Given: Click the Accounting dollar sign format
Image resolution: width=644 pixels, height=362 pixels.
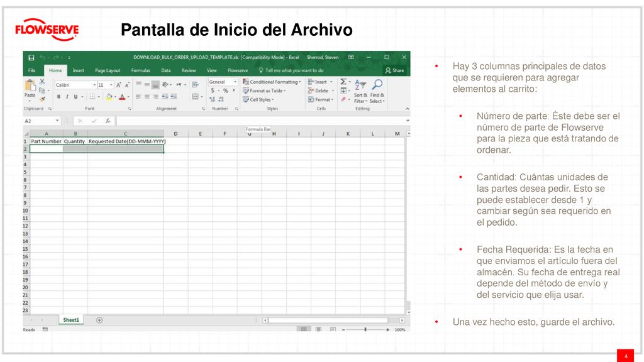Looking at the screenshot, I should coord(213,90).
